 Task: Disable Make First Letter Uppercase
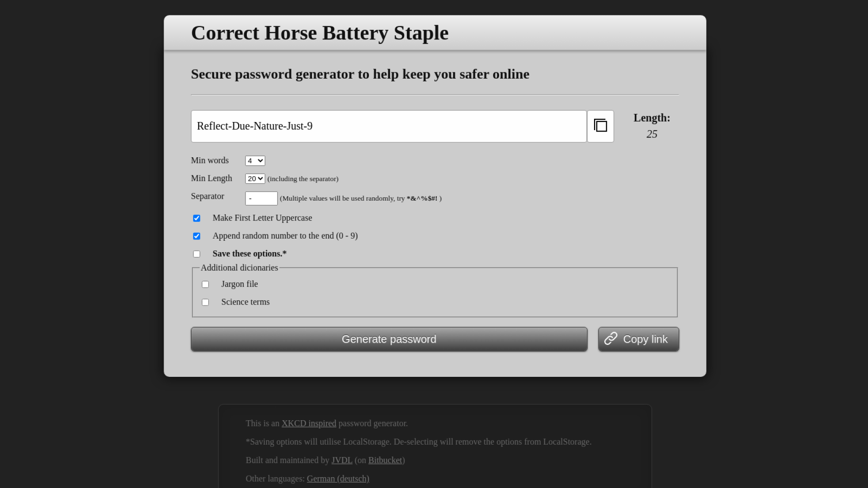[197, 218]
